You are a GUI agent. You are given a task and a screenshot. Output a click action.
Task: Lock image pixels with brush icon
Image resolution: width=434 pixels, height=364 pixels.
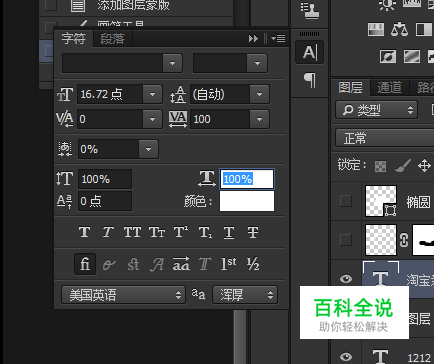click(403, 165)
